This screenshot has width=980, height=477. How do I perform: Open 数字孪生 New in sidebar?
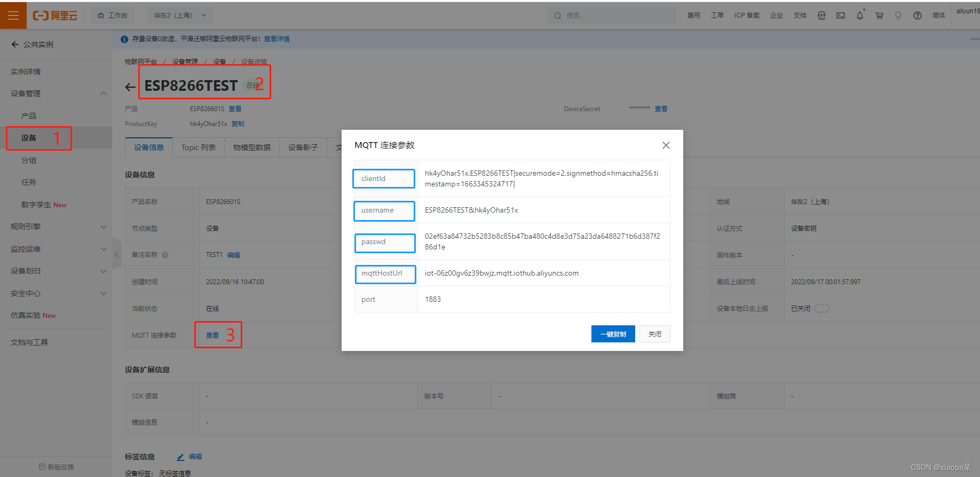coord(44,205)
